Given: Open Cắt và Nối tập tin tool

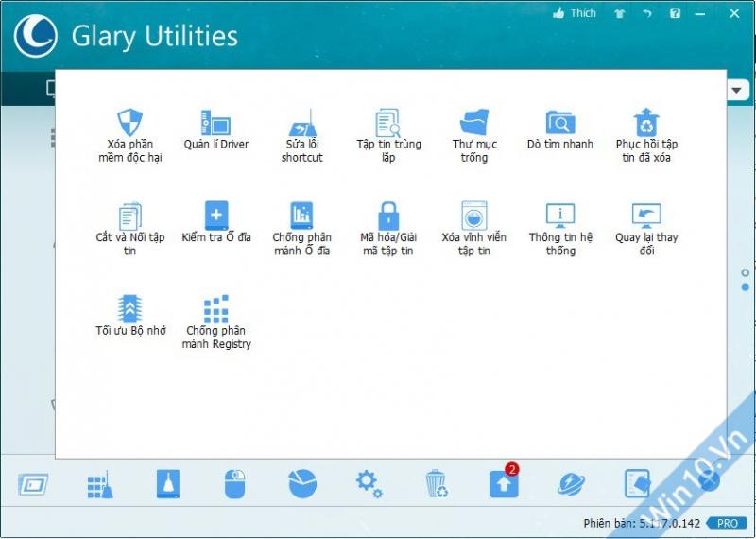Looking at the screenshot, I should pyautogui.click(x=130, y=229).
